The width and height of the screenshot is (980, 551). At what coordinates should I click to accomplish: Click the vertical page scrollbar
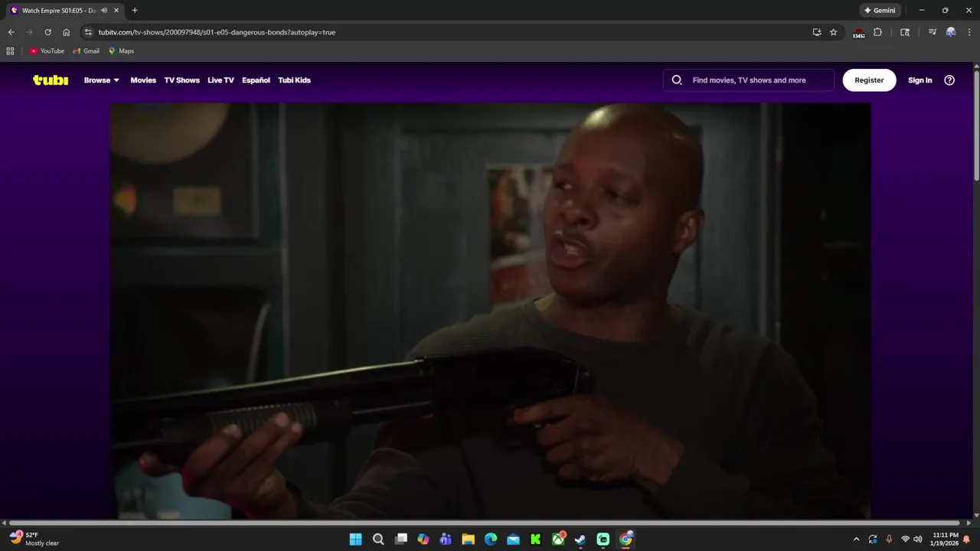[976, 126]
